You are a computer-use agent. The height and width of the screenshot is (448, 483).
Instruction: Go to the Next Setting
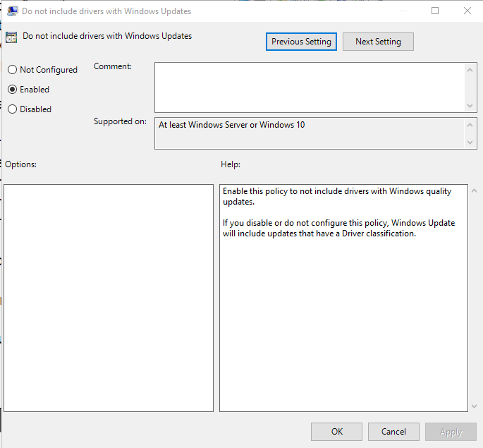click(x=378, y=42)
